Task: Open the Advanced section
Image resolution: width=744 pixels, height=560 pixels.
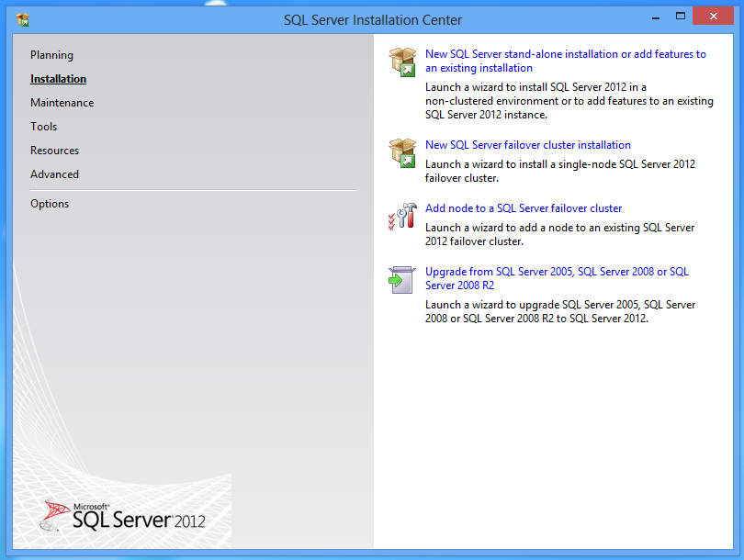Action: [x=54, y=174]
